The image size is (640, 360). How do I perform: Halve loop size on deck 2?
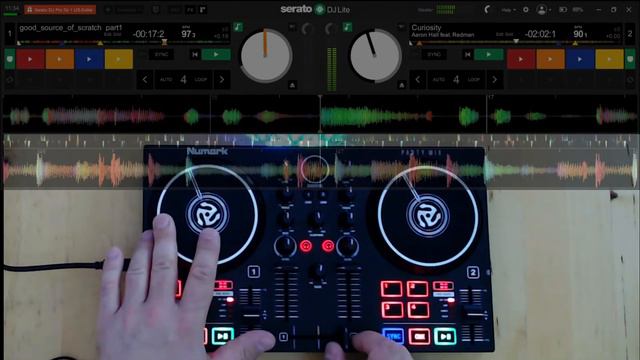tap(418, 80)
